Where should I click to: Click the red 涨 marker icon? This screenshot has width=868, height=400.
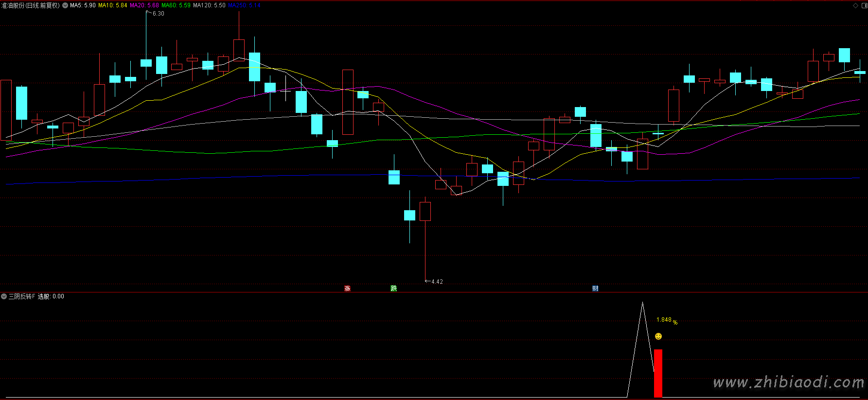coord(347,289)
